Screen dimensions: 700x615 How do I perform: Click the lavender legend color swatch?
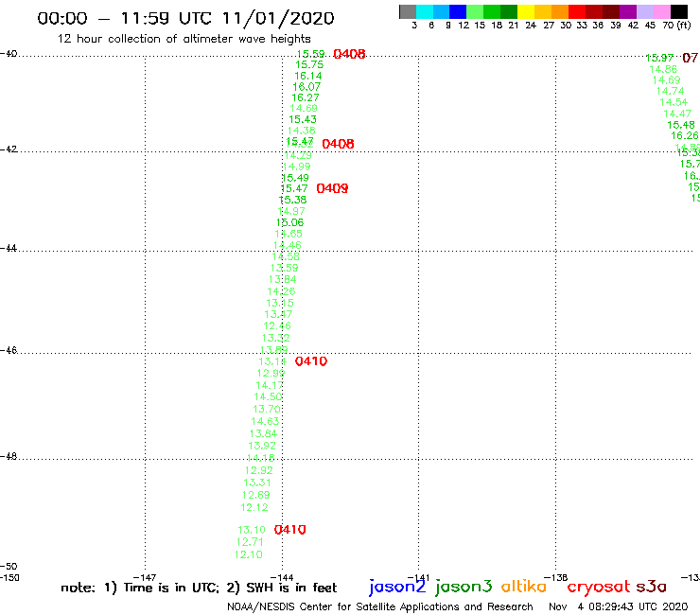click(644, 11)
